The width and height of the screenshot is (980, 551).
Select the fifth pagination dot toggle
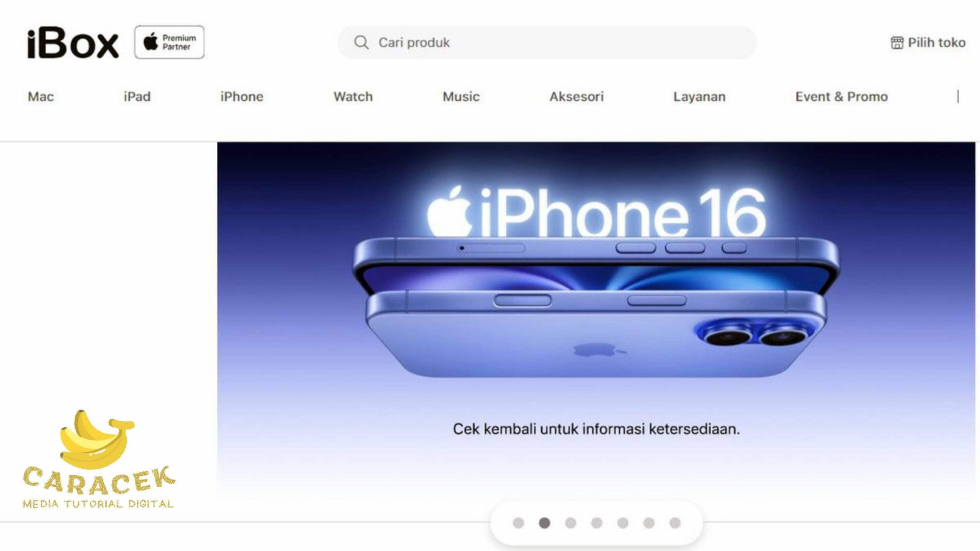[x=622, y=523]
